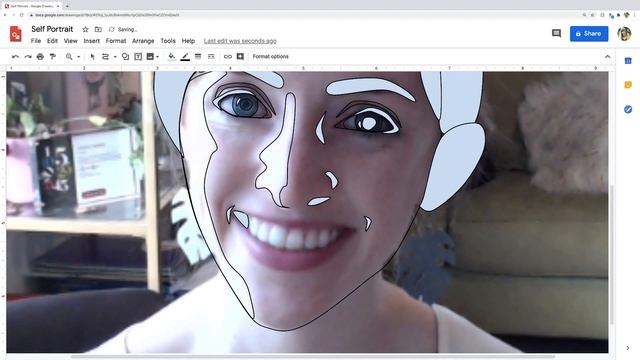
Task: Open the Google account avatar
Action: click(x=624, y=33)
